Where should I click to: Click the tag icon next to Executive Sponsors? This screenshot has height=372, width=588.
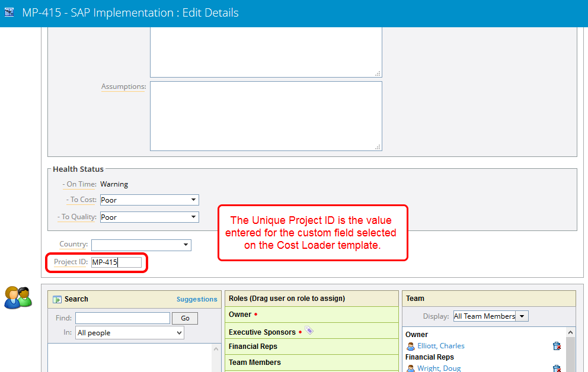click(x=309, y=331)
